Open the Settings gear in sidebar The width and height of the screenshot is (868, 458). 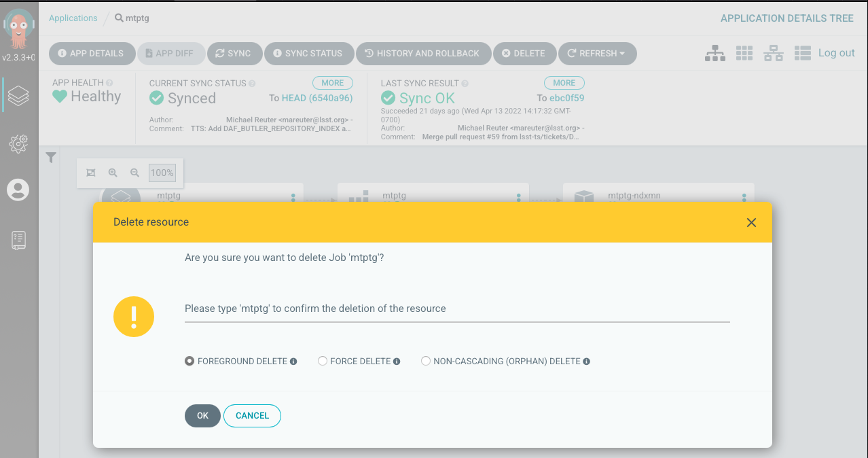coord(18,143)
